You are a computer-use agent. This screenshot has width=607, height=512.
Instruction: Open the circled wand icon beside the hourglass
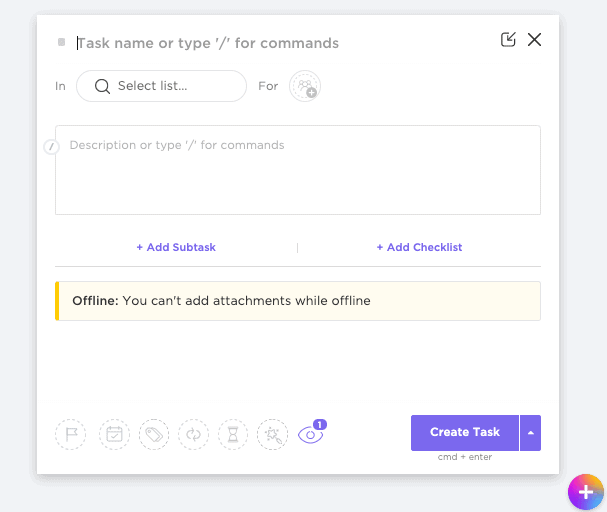(x=272, y=434)
